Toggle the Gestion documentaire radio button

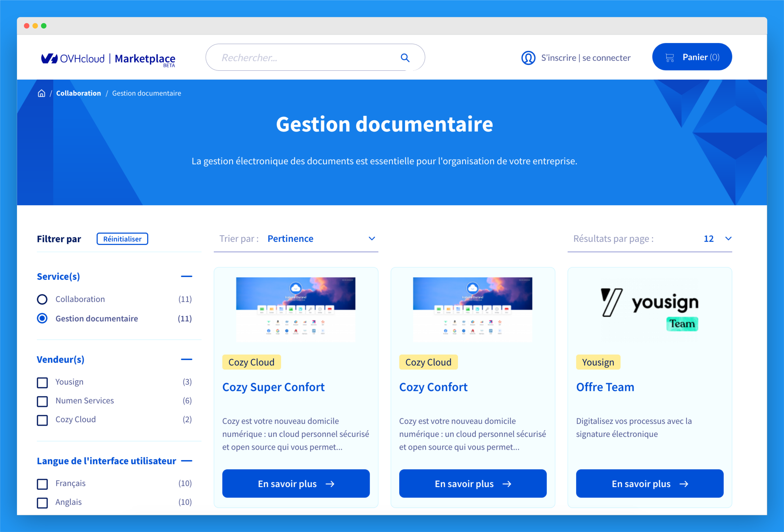42,319
